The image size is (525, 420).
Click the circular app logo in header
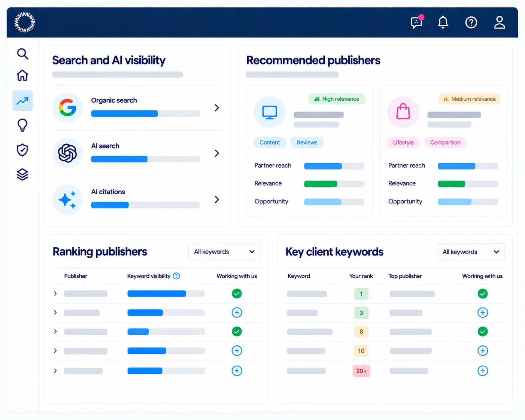point(25,22)
